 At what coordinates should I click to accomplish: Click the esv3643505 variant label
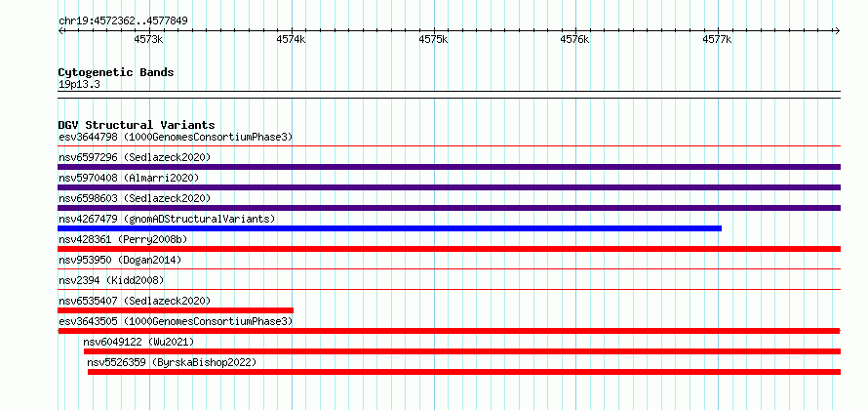pyautogui.click(x=176, y=321)
